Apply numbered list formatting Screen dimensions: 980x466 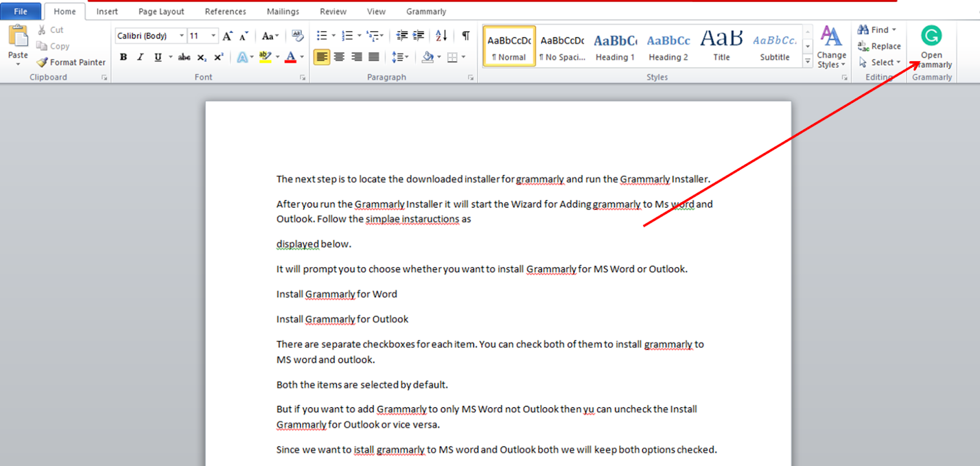tap(347, 36)
